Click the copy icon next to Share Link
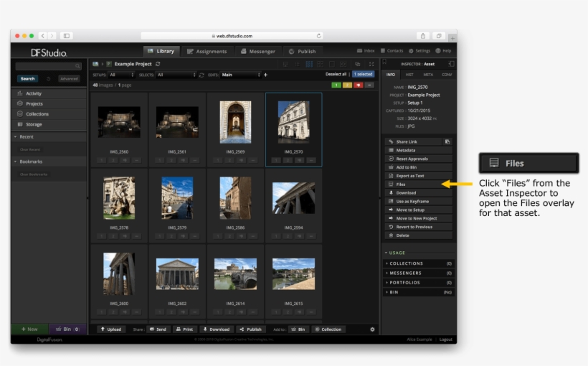 coord(447,142)
